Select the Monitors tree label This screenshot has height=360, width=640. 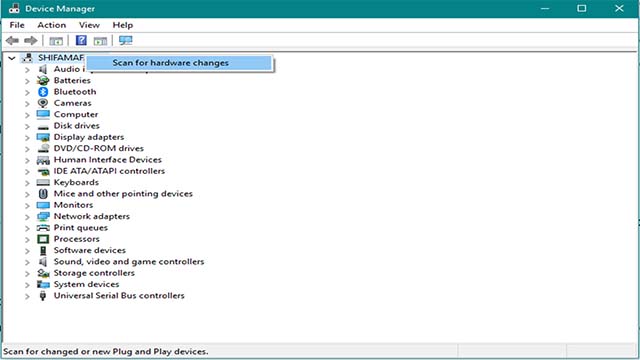click(73, 205)
